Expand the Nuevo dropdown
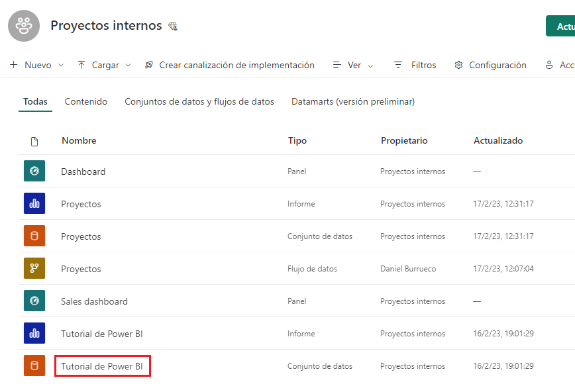 pos(36,65)
